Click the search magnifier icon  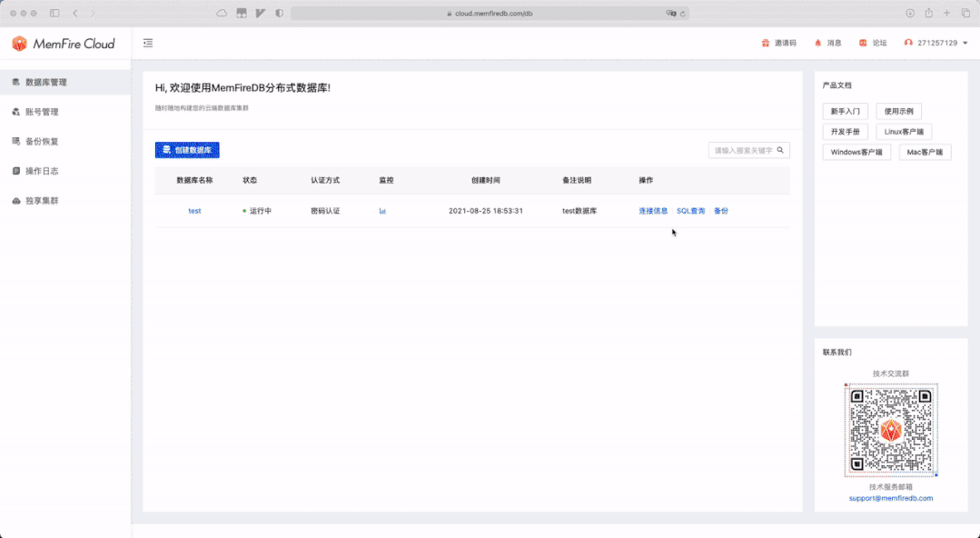pyautogui.click(x=780, y=150)
